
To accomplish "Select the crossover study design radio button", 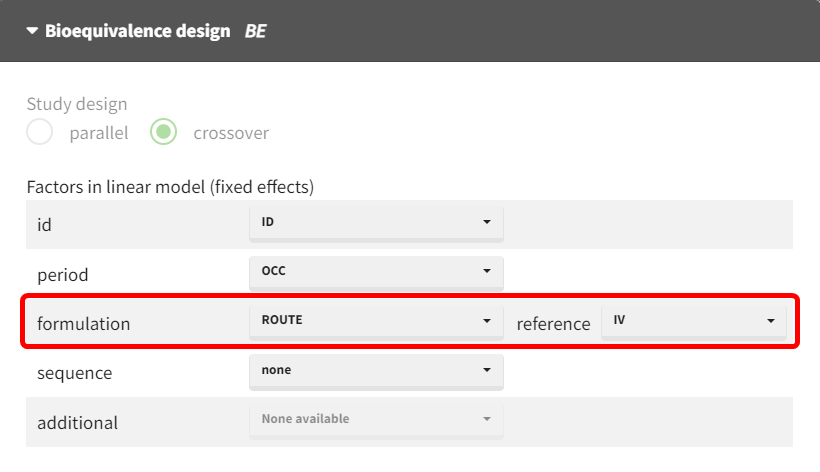I will pyautogui.click(x=164, y=132).
